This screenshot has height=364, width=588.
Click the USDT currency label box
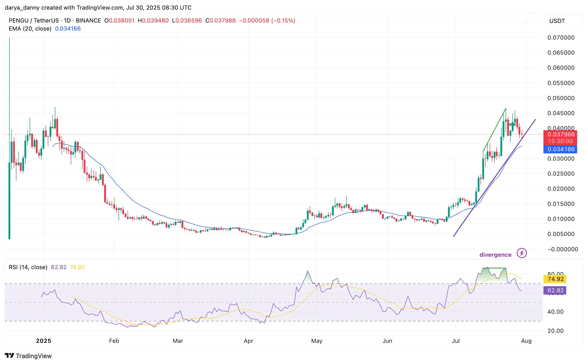[563, 21]
